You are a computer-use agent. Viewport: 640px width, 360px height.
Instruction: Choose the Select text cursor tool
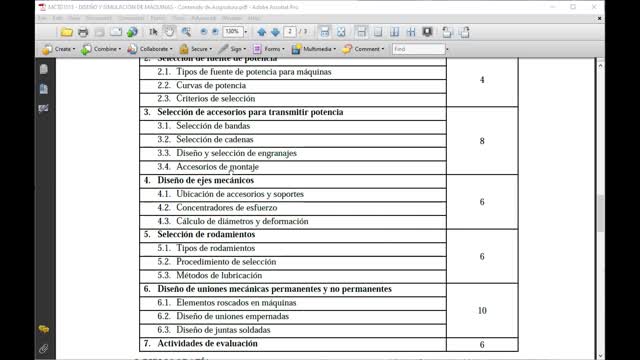click(153, 32)
